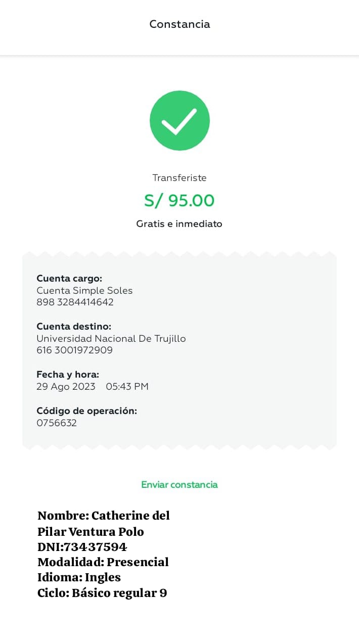Click the Constancia header title
The image size is (359, 644).
(x=179, y=24)
